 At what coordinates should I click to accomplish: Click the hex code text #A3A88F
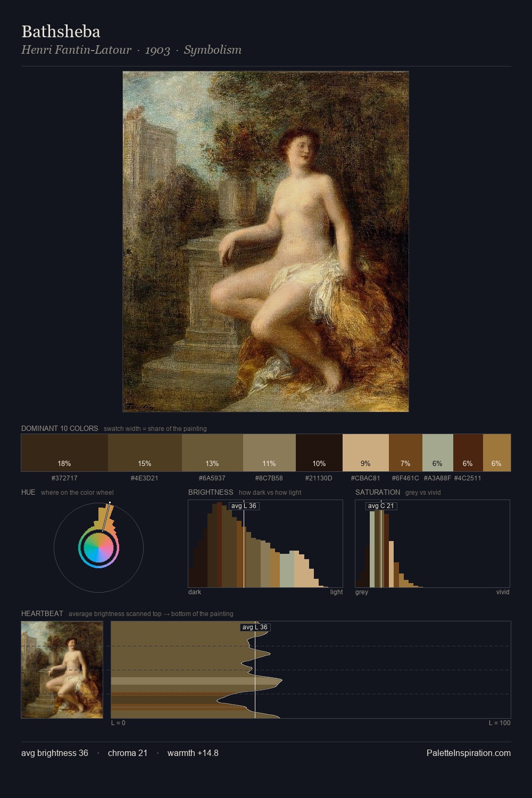(437, 478)
